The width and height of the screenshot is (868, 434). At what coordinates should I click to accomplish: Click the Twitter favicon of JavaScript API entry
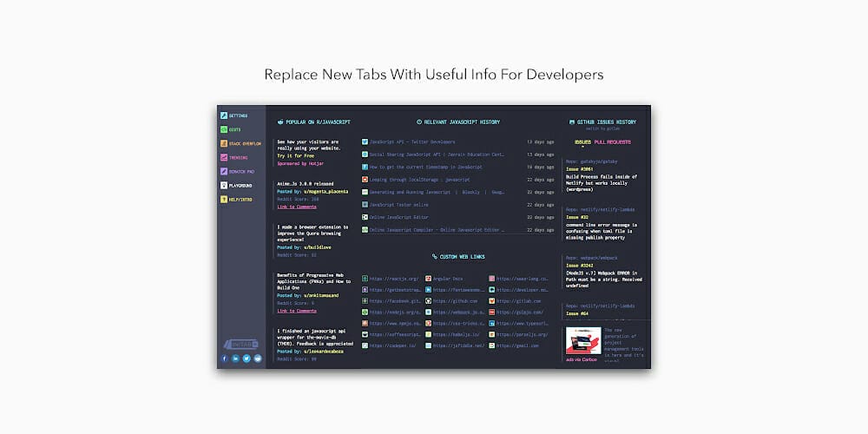[365, 141]
